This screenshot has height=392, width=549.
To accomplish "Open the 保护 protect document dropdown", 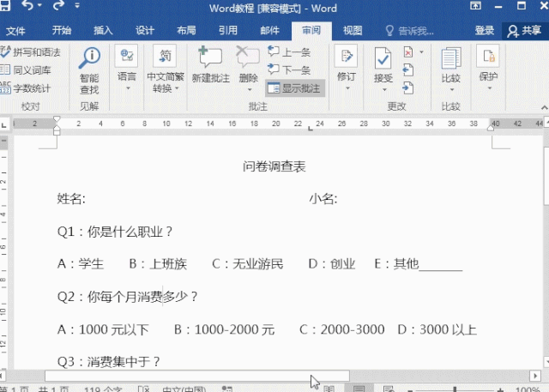I will (488, 69).
